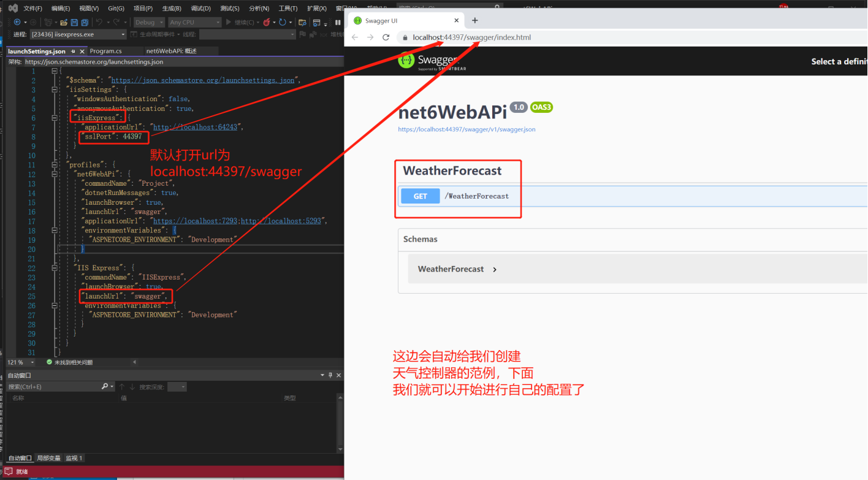The width and height of the screenshot is (868, 480).
Task: Open a new browser tab with the plus
Action: click(x=475, y=20)
